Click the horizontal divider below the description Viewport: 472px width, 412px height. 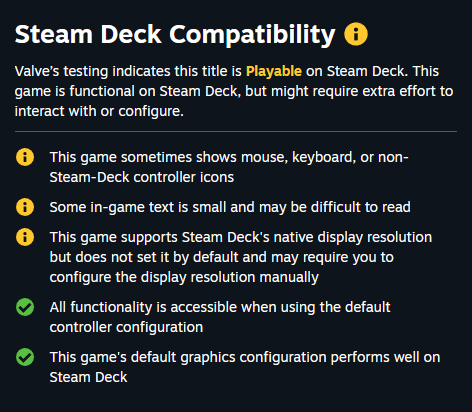pos(236,131)
